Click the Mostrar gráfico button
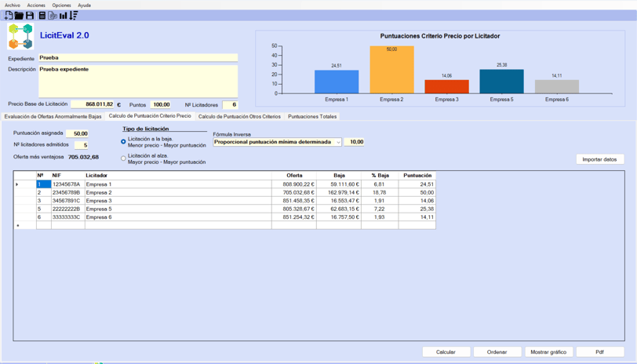The image size is (637, 364). (x=548, y=351)
